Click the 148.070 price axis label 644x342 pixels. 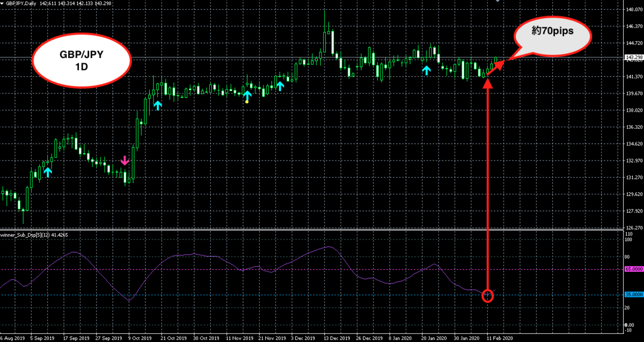tap(634, 10)
